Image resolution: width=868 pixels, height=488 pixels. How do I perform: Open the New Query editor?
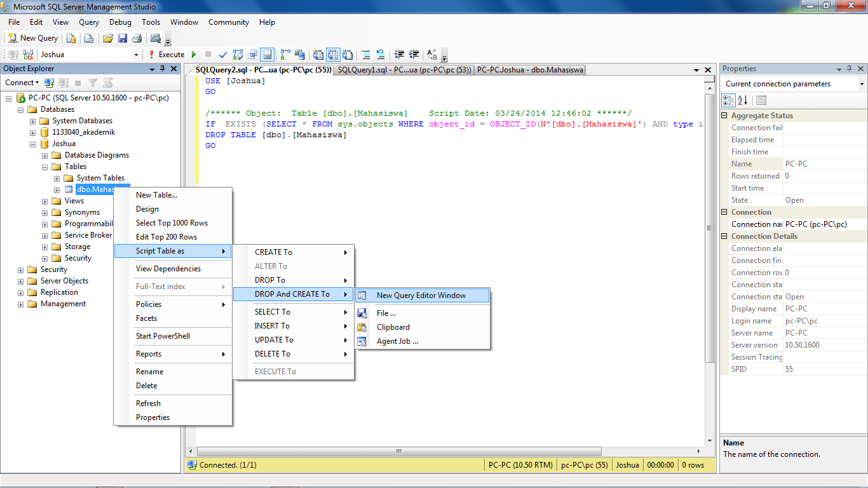click(32, 37)
